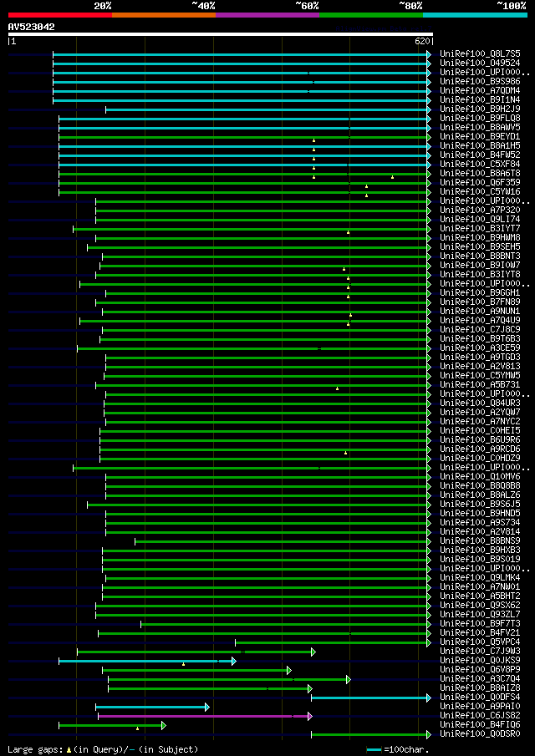
Task: Select the UniRef100_B8A6T8 label
Action: (x=480, y=173)
